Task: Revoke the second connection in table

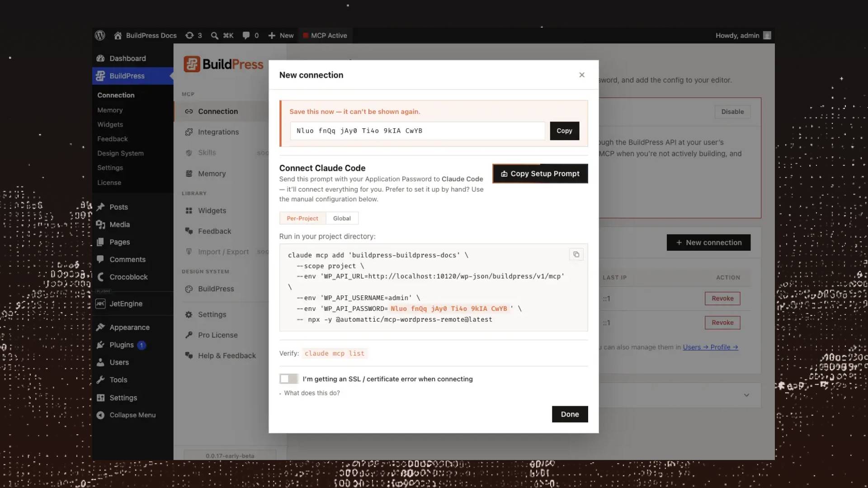Action: pyautogui.click(x=722, y=323)
